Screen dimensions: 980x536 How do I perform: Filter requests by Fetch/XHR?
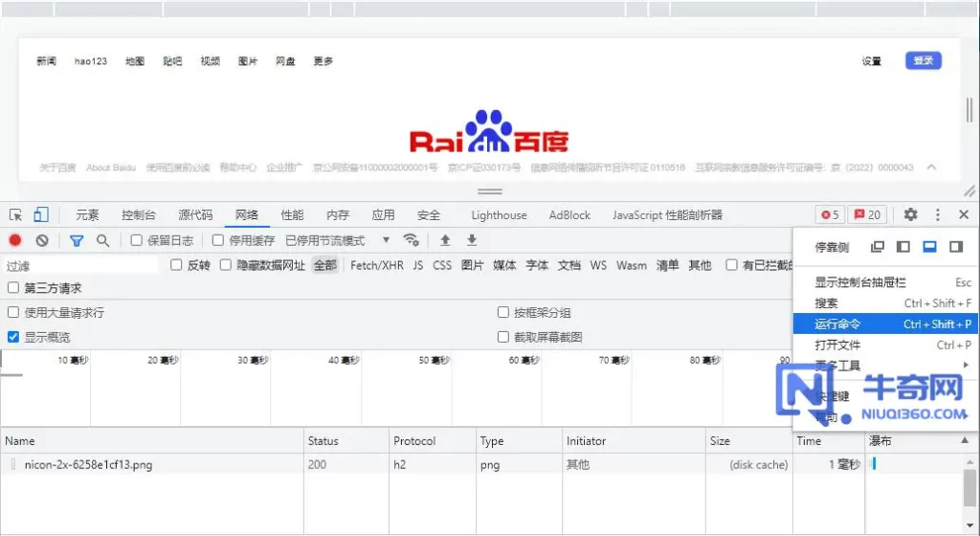tap(377, 265)
